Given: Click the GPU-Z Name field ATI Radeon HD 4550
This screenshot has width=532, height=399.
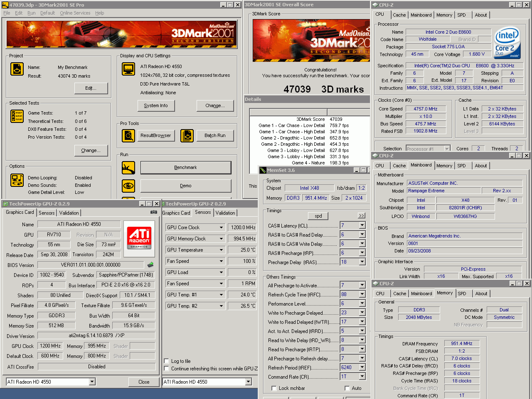Looking at the screenshot, I should pyautogui.click(x=79, y=224).
